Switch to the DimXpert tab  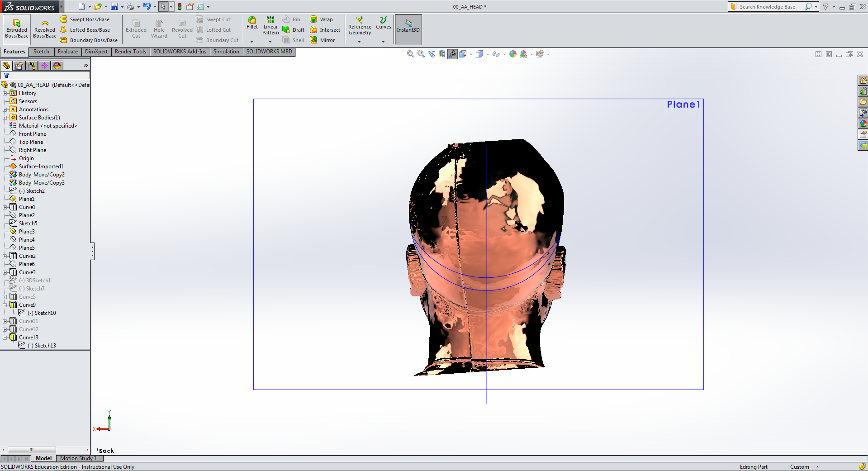pos(96,52)
